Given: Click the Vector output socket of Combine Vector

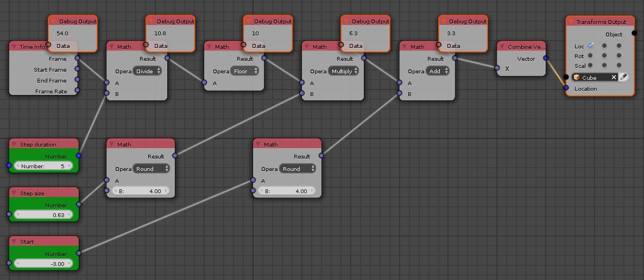Looking at the screenshot, I should (x=546, y=58).
